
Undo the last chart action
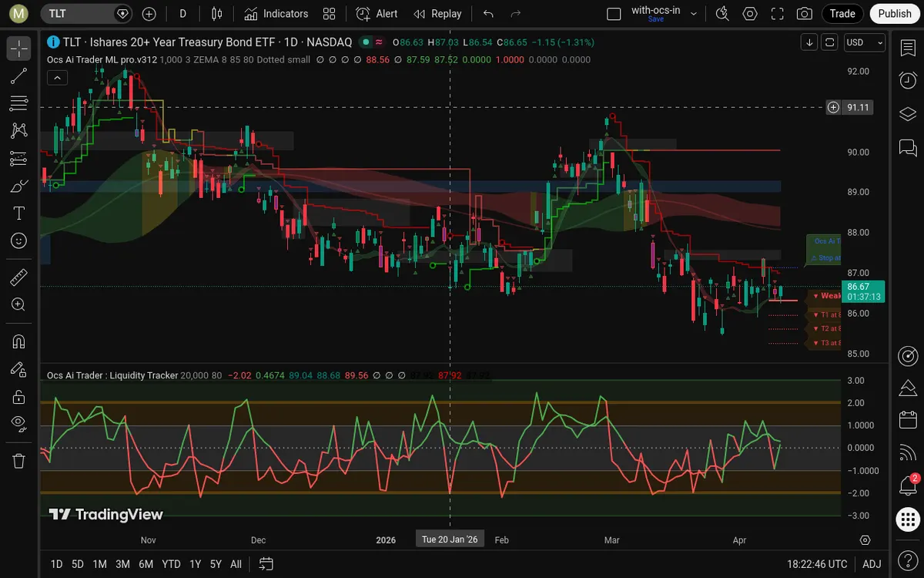[x=488, y=14]
